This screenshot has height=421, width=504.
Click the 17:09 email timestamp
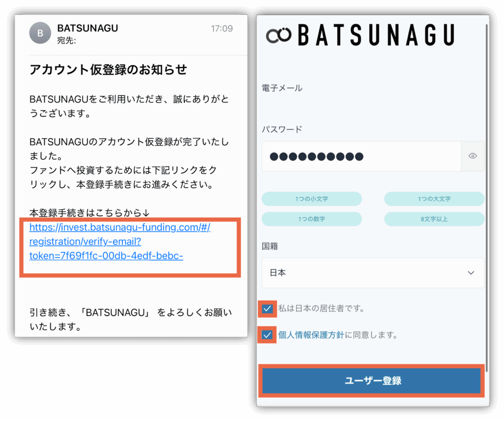point(221,29)
